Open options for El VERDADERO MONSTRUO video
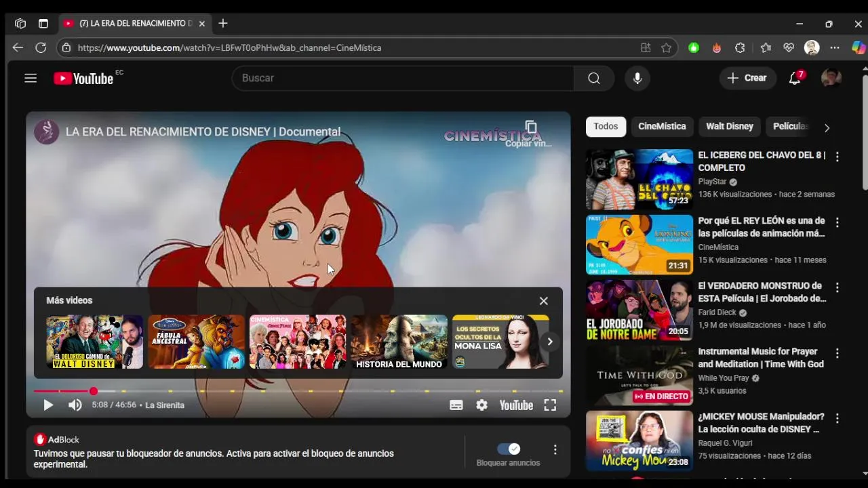 coord(837,287)
